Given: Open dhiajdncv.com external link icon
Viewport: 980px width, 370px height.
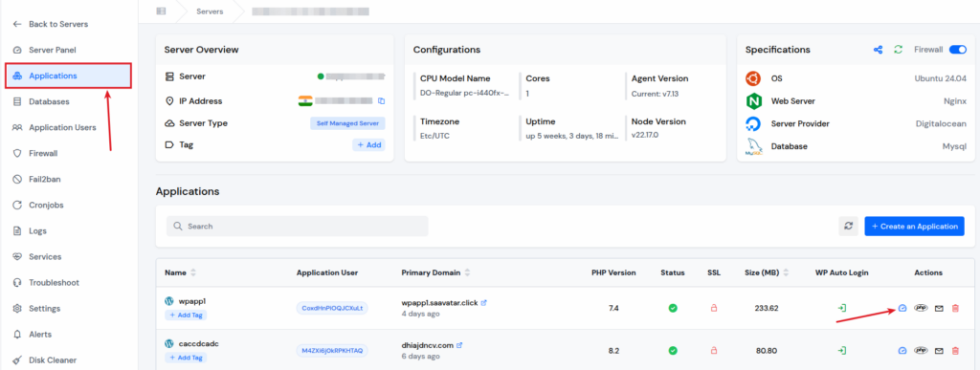Looking at the screenshot, I should point(459,345).
